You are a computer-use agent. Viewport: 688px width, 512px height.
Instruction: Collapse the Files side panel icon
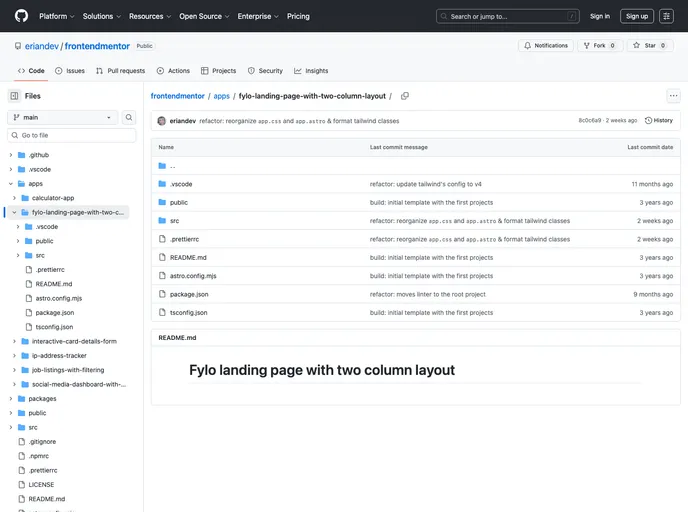(x=14, y=96)
